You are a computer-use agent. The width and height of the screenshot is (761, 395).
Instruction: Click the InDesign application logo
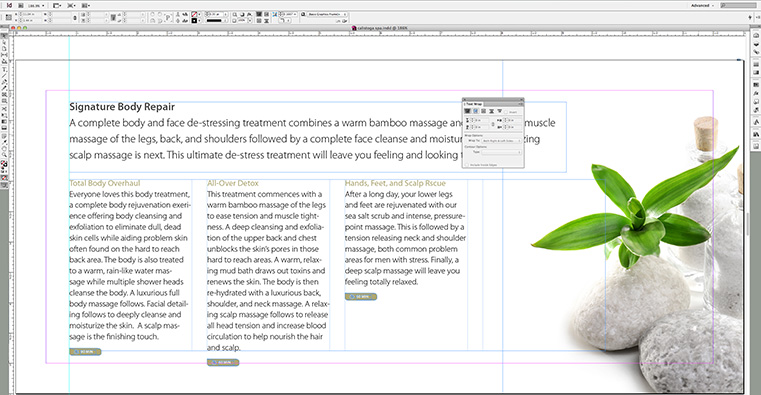point(9,5)
